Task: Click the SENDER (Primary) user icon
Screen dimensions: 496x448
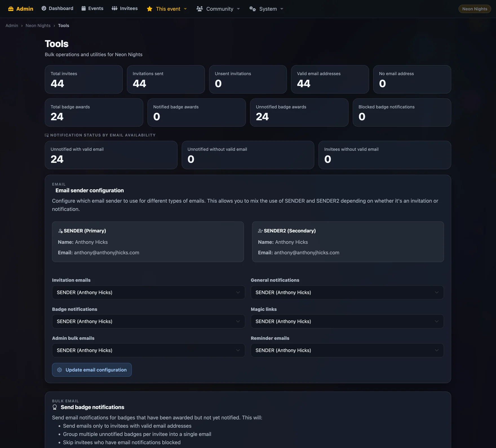Action: (60, 231)
